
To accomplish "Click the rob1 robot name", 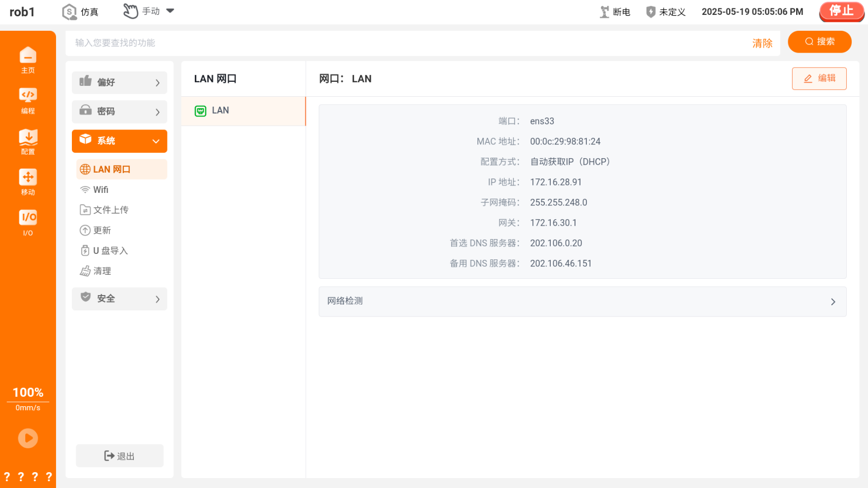I will tap(22, 12).
